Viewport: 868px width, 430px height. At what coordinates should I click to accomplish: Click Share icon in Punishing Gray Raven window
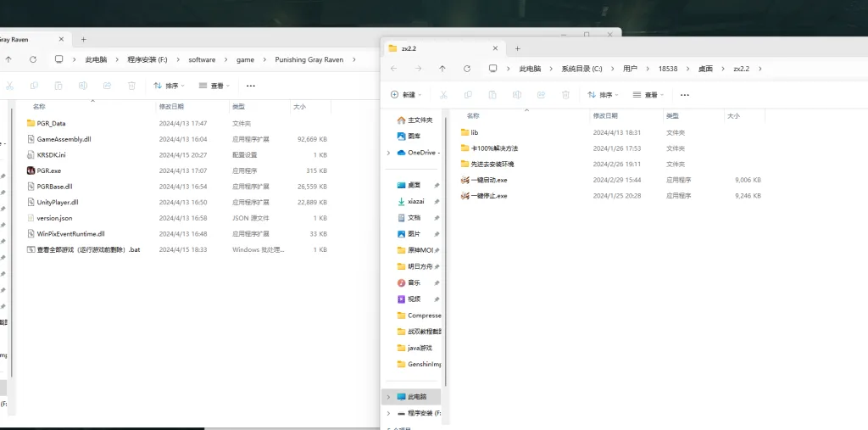[108, 86]
